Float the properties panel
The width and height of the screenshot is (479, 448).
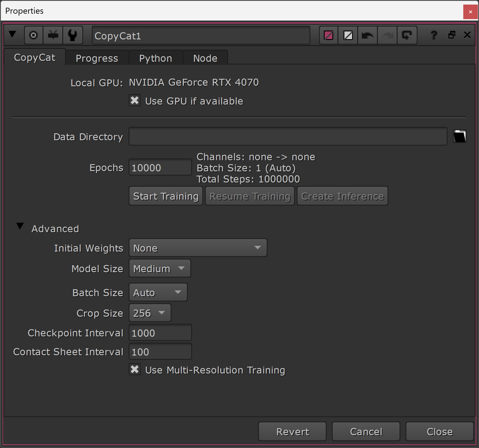coord(452,35)
